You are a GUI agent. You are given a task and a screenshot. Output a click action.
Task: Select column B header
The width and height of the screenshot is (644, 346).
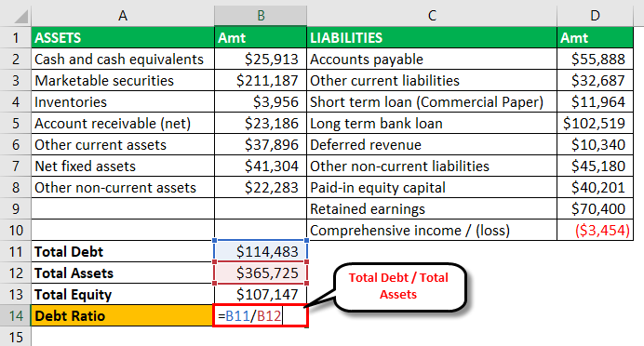pyautogui.click(x=261, y=16)
